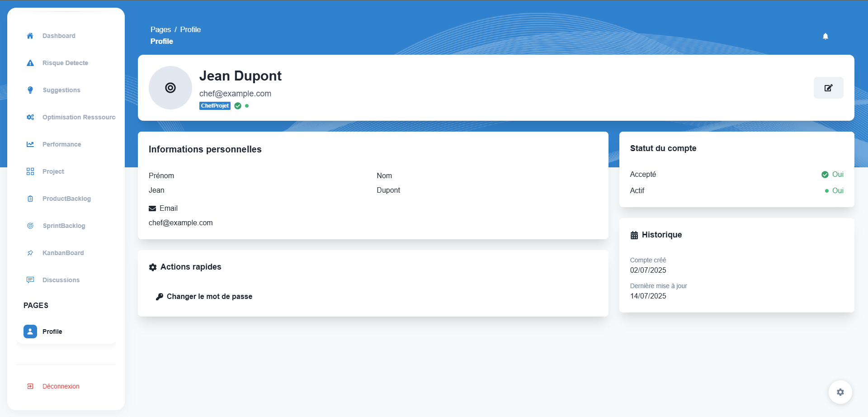The height and width of the screenshot is (417, 868).
Task: Click the Oui value next to Actif
Action: [x=838, y=191]
